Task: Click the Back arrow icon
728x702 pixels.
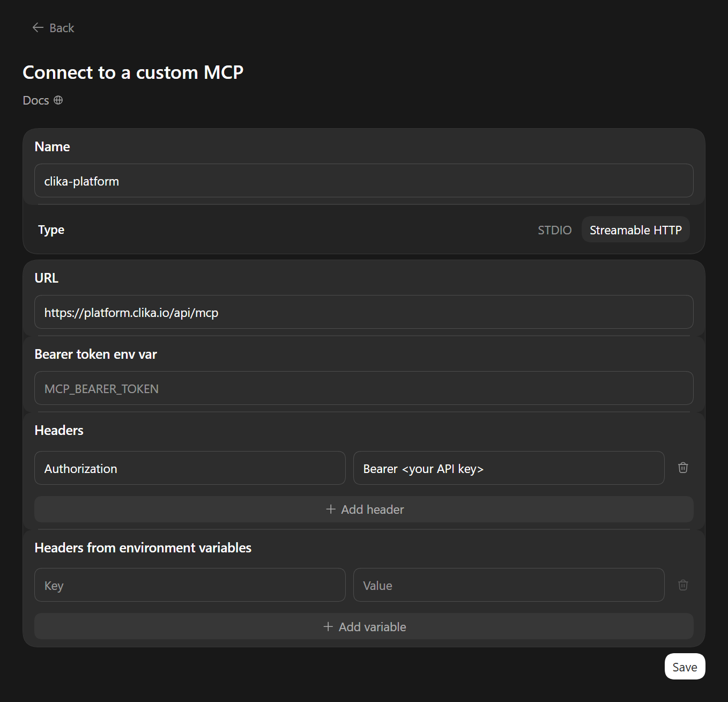Action: click(38, 27)
